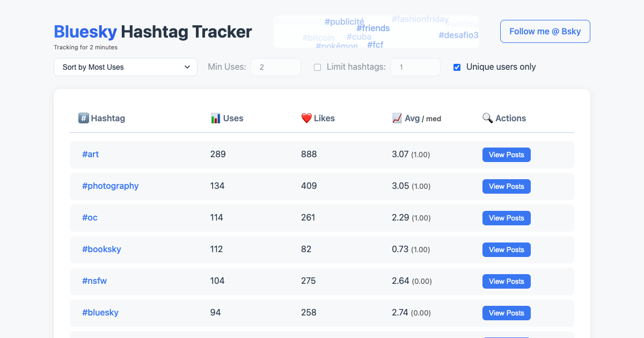The width and height of the screenshot is (644, 338).
Task: Open the #bluesky hashtag link
Action: click(100, 313)
